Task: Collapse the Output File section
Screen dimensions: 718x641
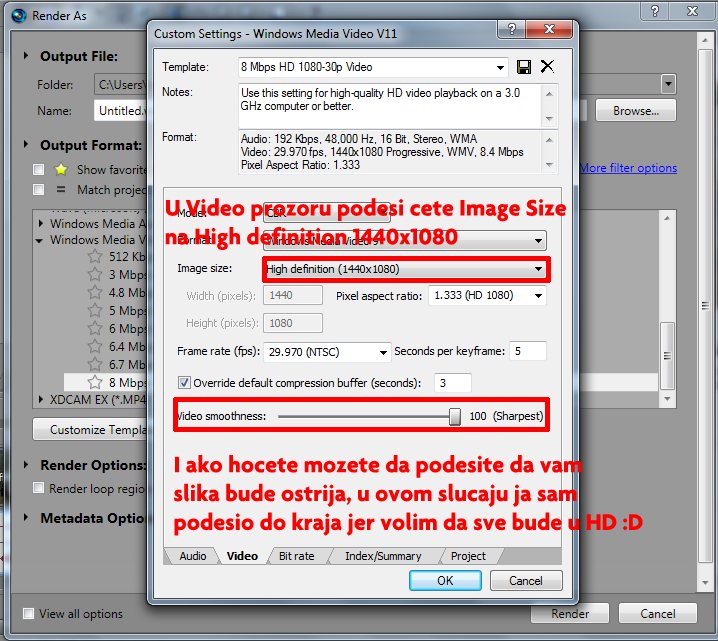Action: (26, 56)
